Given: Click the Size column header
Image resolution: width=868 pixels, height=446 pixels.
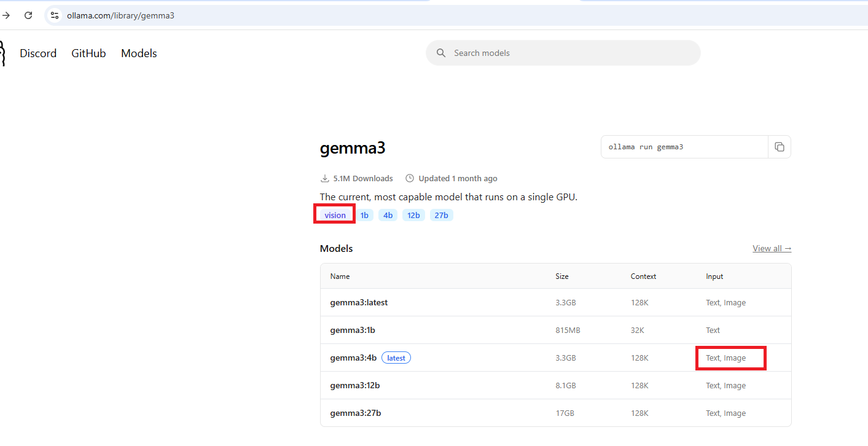Looking at the screenshot, I should tap(562, 276).
